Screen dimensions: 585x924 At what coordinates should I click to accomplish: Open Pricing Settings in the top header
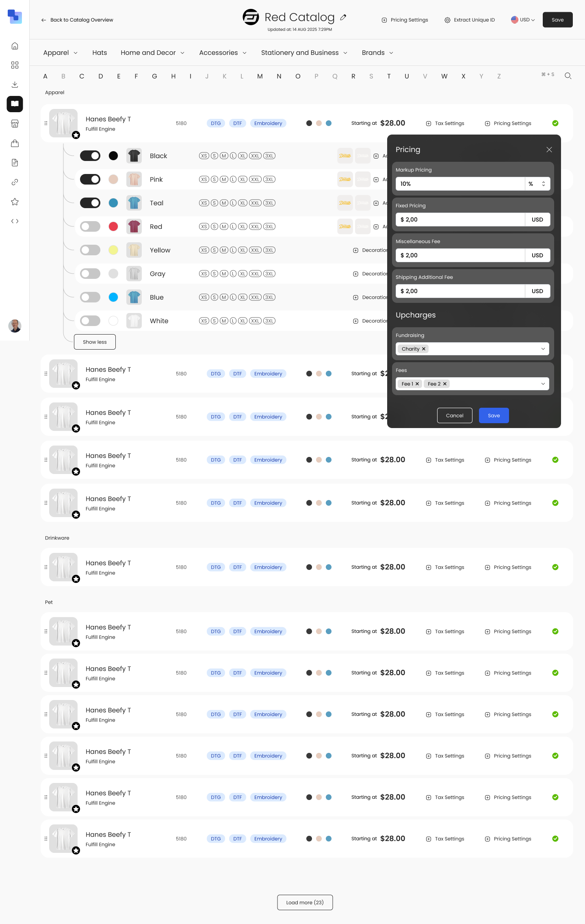(x=405, y=20)
